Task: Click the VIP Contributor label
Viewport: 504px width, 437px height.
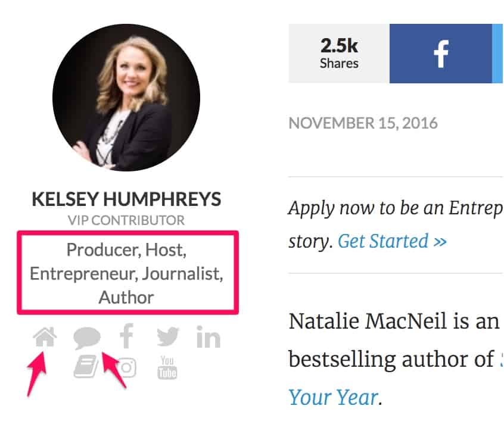Action: point(126,220)
